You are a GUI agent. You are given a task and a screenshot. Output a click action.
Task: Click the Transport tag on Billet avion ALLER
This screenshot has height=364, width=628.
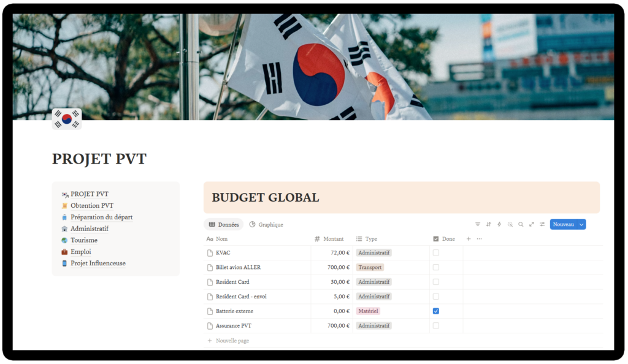[370, 267]
